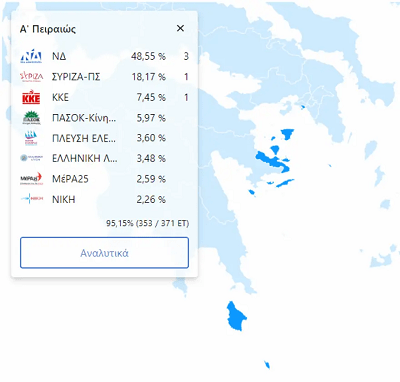
Task: Click the Ελληνική Λύση party logo
Action: (x=31, y=158)
